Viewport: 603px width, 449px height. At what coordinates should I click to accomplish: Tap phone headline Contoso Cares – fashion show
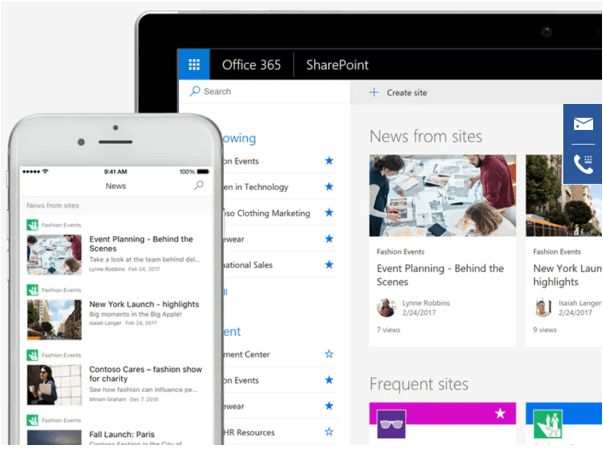click(x=146, y=374)
